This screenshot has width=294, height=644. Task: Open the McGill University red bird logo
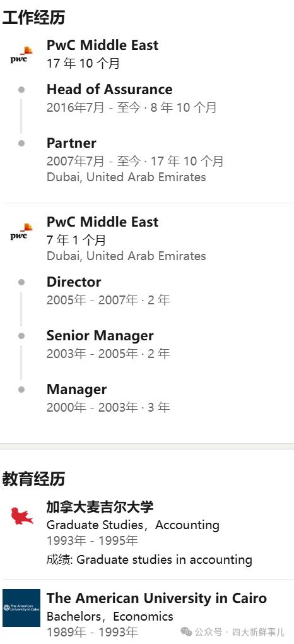click(21, 516)
